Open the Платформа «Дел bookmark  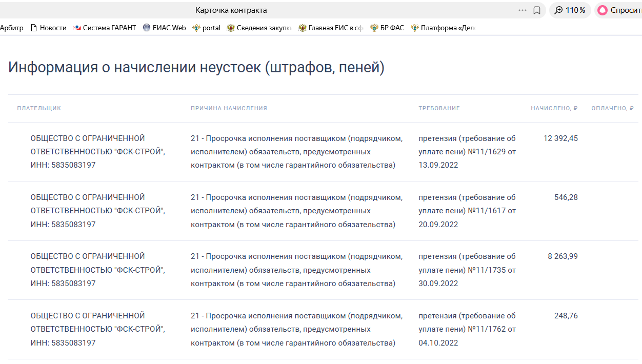444,28
